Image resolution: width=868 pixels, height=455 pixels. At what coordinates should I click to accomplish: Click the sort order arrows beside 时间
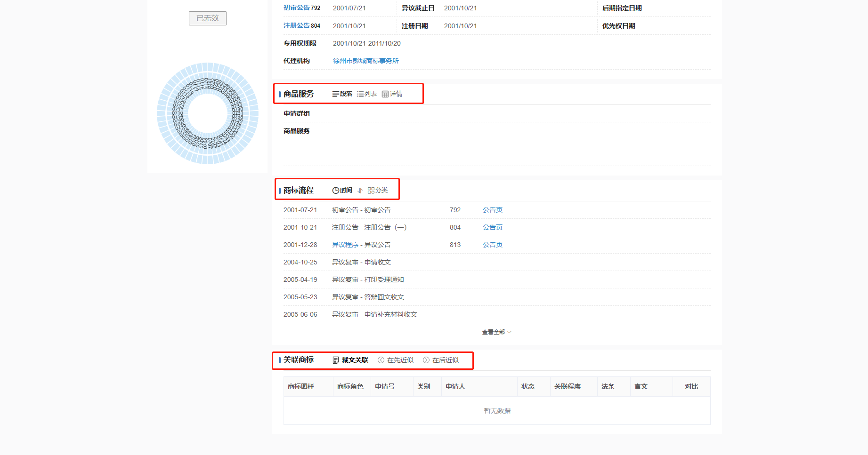point(360,191)
